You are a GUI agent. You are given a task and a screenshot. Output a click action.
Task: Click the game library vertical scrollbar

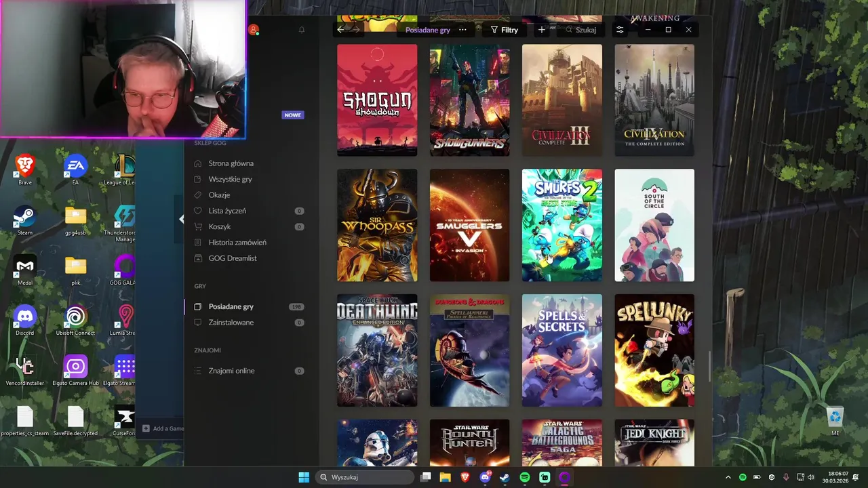coord(709,366)
